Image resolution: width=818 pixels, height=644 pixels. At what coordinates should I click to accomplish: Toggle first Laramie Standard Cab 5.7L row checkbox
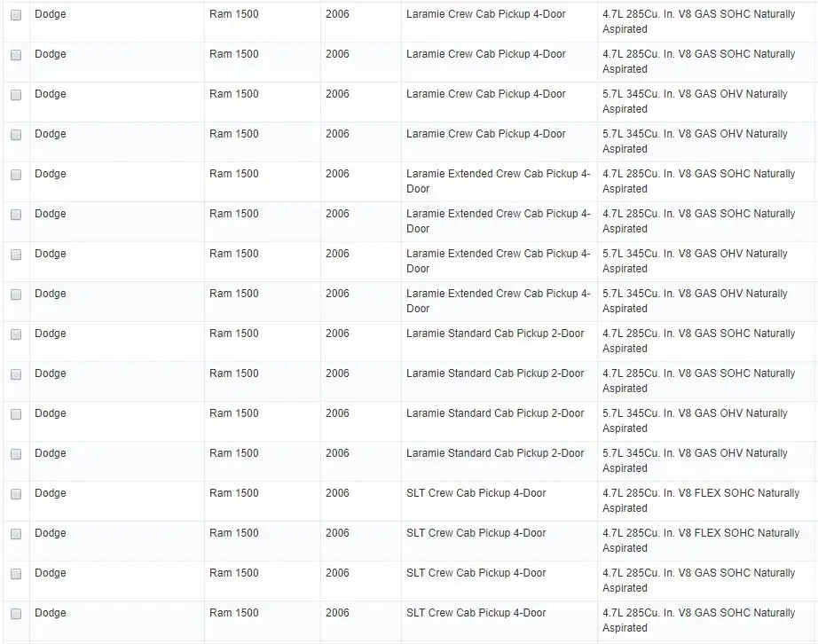click(16, 414)
